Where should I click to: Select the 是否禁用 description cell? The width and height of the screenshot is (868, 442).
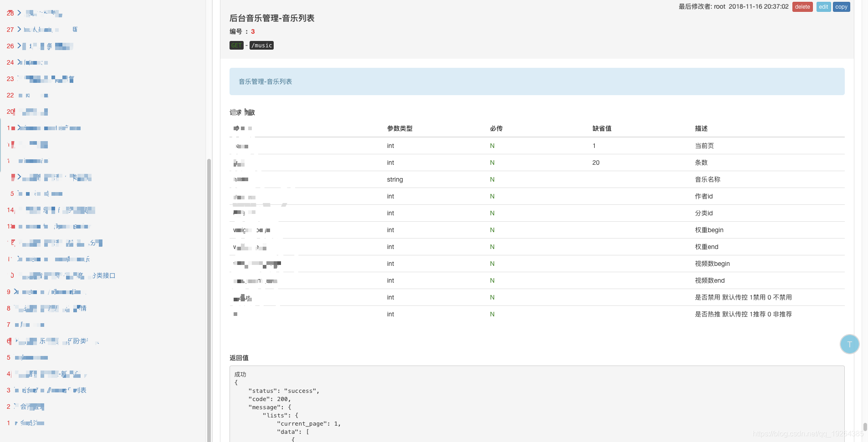[x=743, y=297]
